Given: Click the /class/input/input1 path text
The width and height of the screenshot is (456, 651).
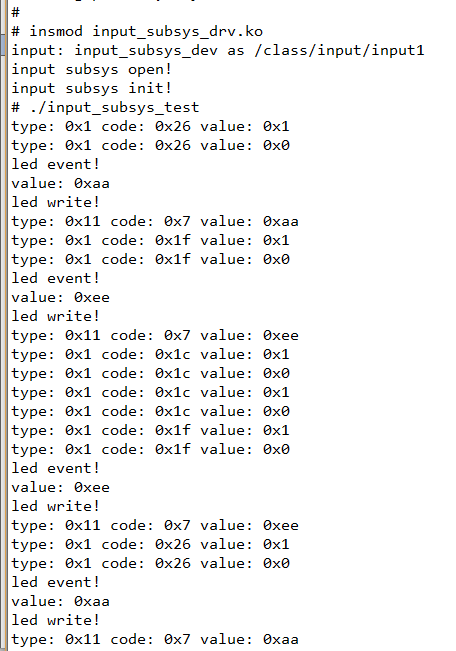Looking at the screenshot, I should 339,51.
